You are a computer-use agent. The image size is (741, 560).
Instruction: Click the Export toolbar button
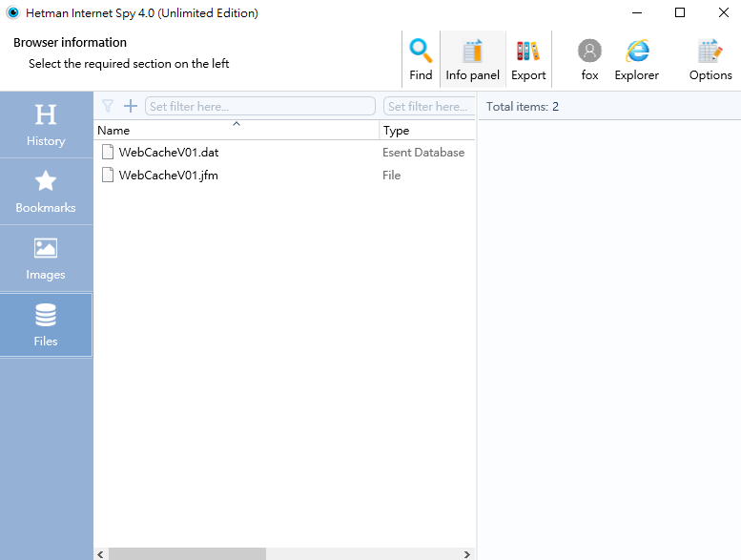(x=528, y=59)
